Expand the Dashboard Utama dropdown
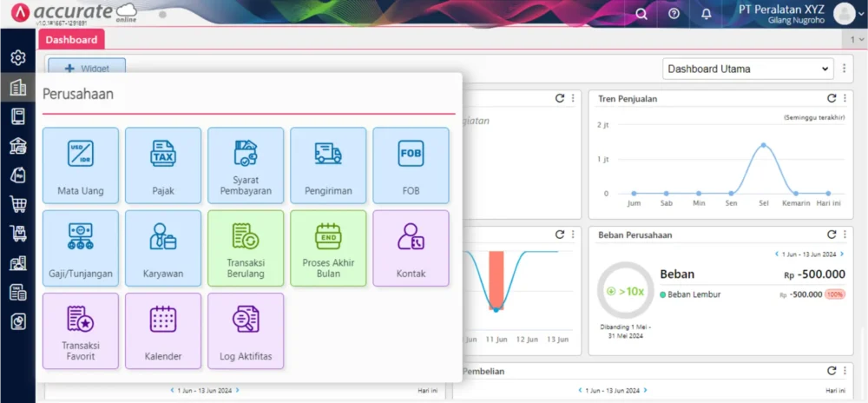The width and height of the screenshot is (868, 403). (x=748, y=69)
